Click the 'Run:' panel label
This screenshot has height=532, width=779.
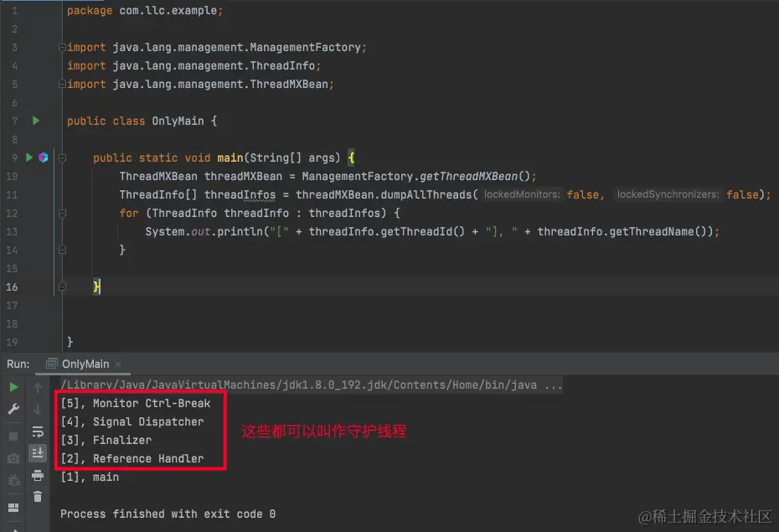pyautogui.click(x=18, y=364)
